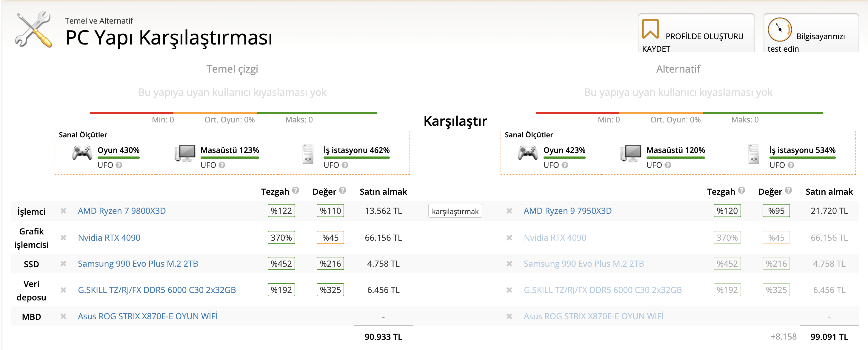Open baseline Samsung 990 Evo Plus M.2 2TB link
The height and width of the screenshot is (350, 868).
click(138, 264)
